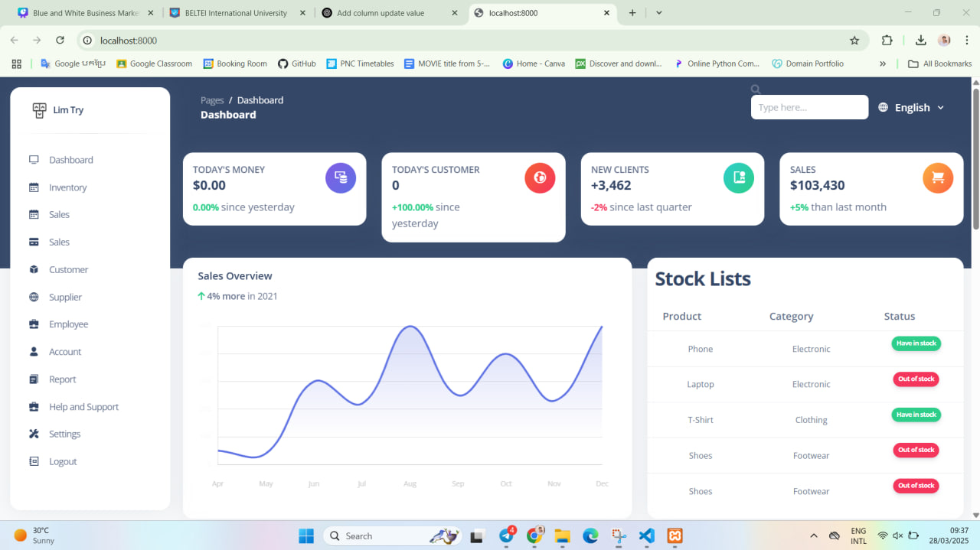This screenshot has width=980, height=550.
Task: Click the $103,430 sales value
Action: point(818,185)
